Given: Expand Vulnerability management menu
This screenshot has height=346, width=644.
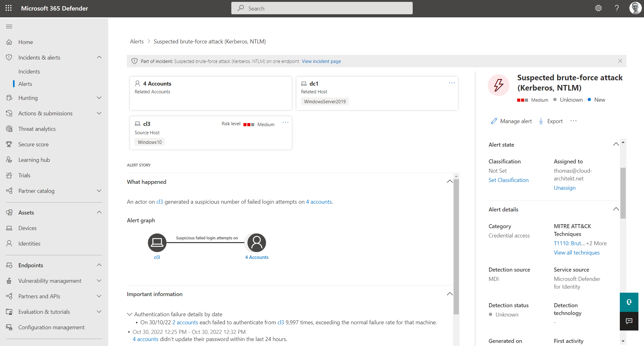Looking at the screenshot, I should click(x=99, y=281).
